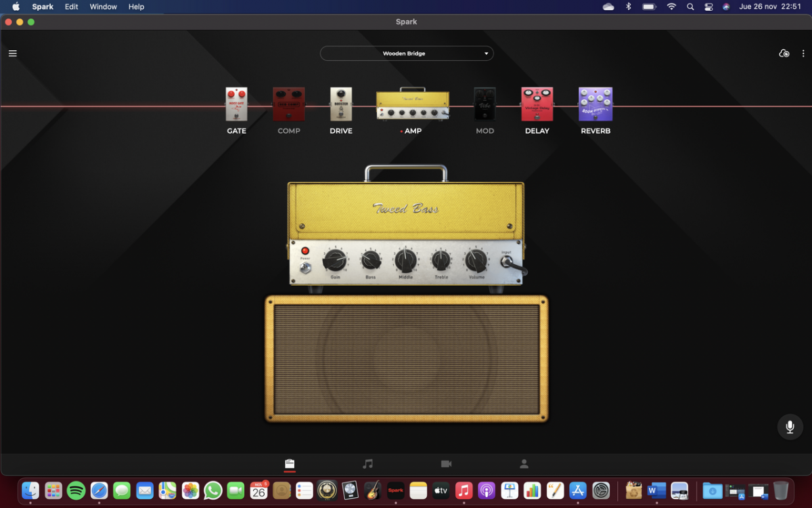This screenshot has height=508, width=812.
Task: Click the cloud sync icon
Action: click(784, 54)
